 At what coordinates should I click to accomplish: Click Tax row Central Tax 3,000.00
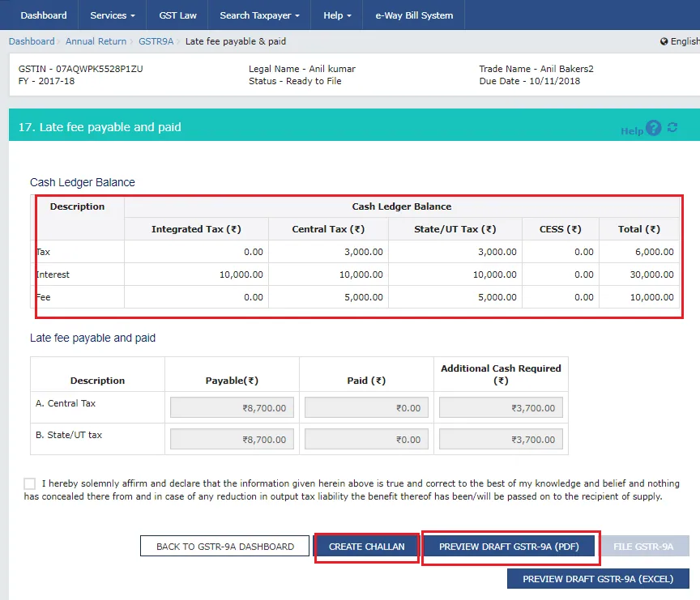pos(364,252)
